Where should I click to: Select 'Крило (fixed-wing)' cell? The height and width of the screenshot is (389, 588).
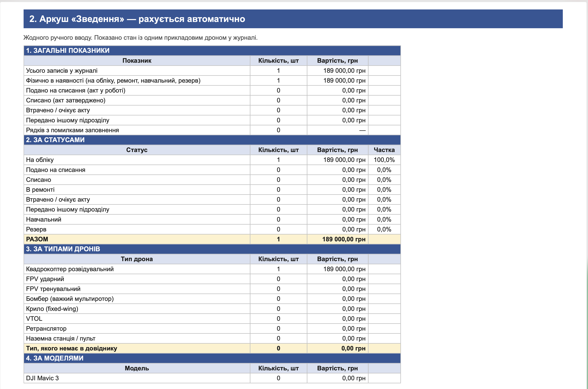click(137, 309)
